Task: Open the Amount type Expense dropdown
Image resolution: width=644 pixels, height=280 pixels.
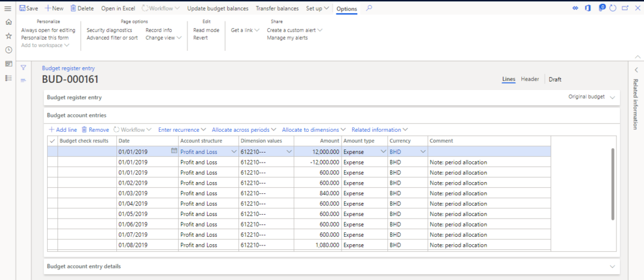Action: [382, 151]
